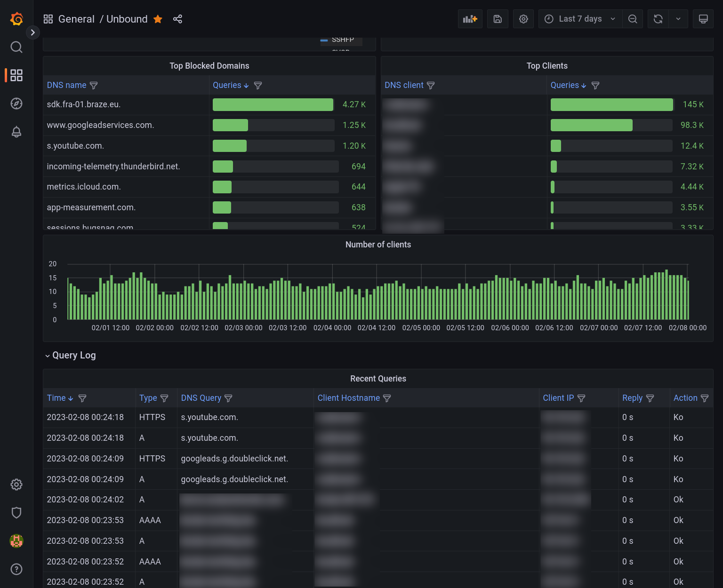Toggle filter on the Action column
Viewport: 723px width, 588px height.
[705, 398]
